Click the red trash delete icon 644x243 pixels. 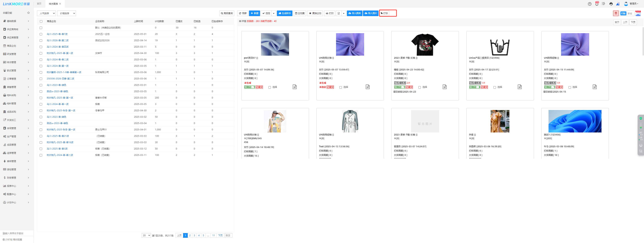coord(616,13)
